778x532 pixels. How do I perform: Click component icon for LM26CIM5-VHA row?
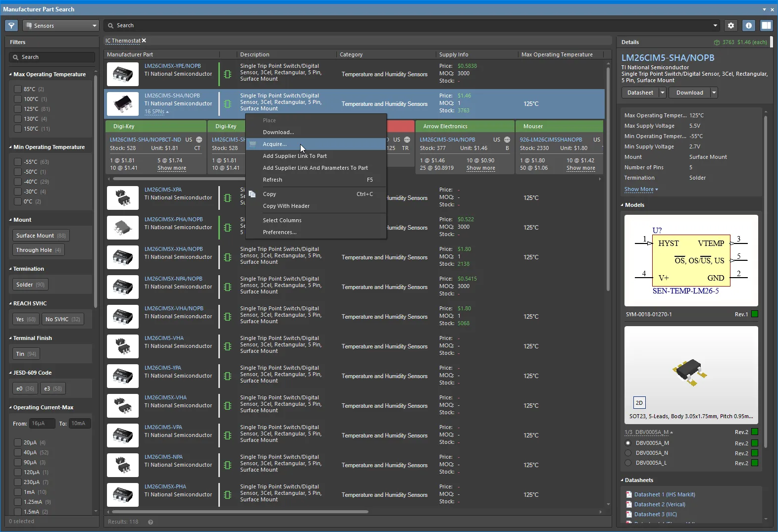(x=227, y=346)
